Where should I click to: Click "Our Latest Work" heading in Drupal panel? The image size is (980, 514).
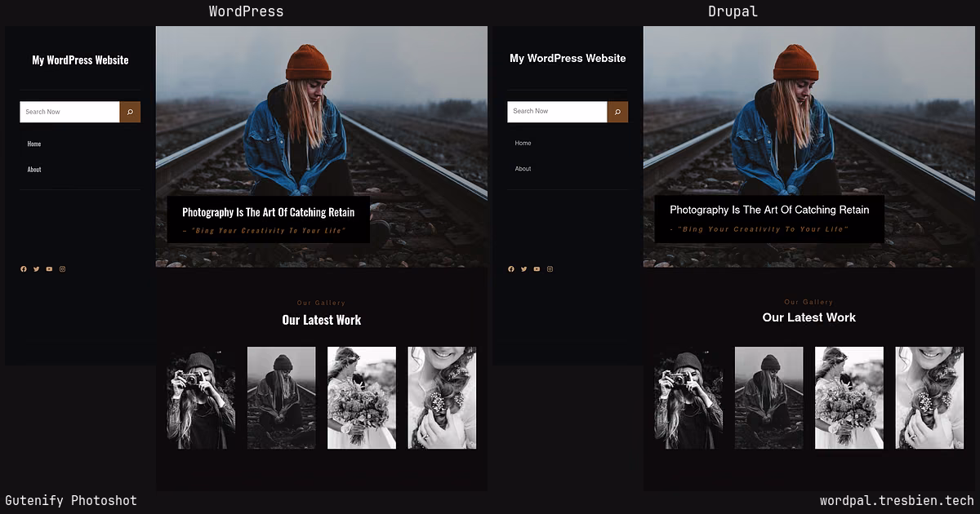pos(808,317)
